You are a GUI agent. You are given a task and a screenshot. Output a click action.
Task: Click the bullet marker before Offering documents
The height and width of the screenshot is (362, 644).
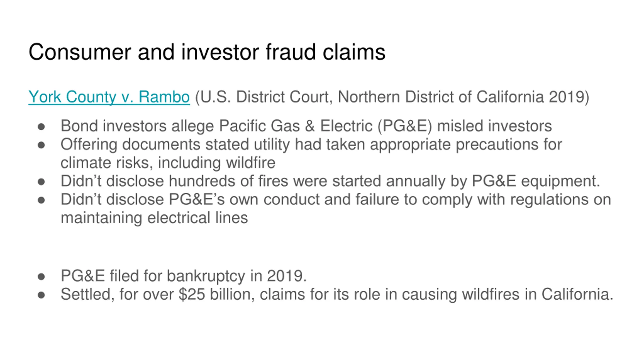[41, 145]
